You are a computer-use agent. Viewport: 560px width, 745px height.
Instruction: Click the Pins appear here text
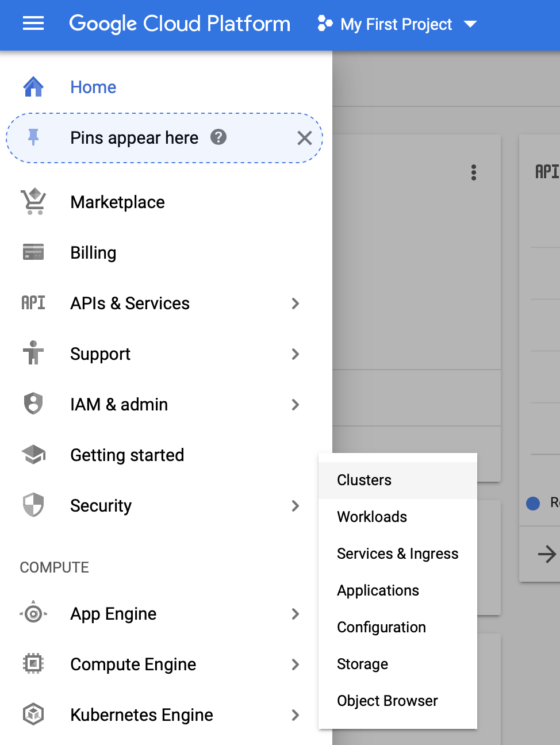pos(134,138)
